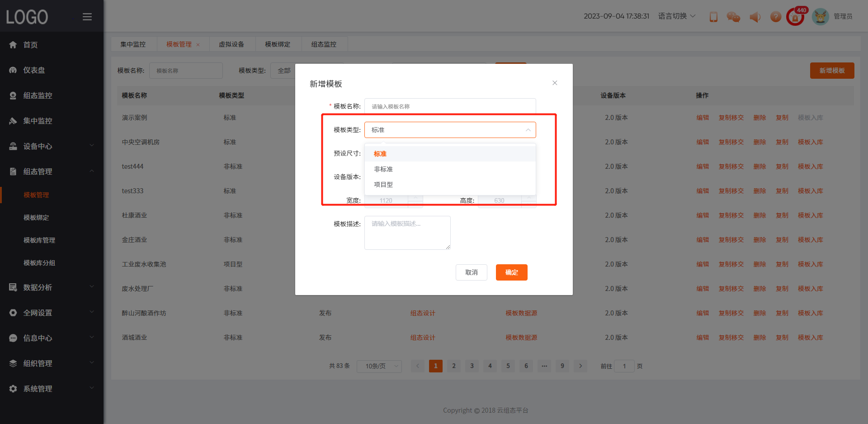Click the 工业废水收集池 template name
The width and height of the screenshot is (868, 424).
(x=144, y=264)
